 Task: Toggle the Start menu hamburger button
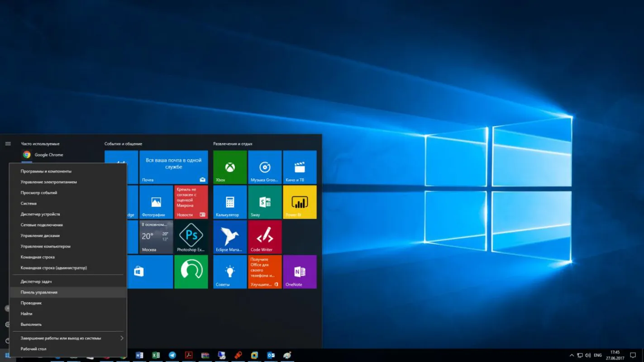8,143
